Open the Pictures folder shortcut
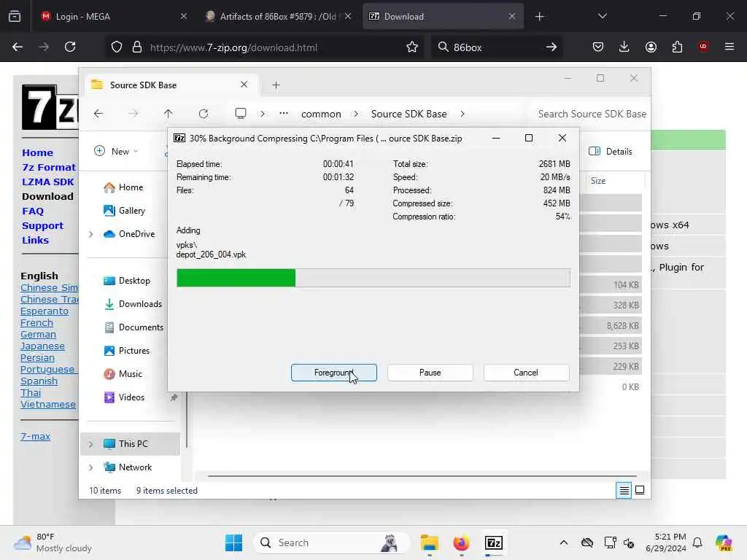 pyautogui.click(x=127, y=351)
